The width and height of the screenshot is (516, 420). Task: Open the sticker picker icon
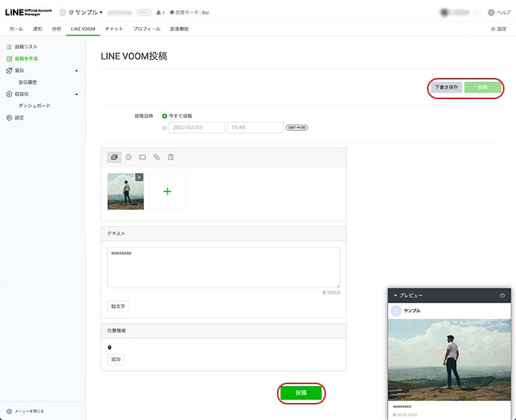128,157
